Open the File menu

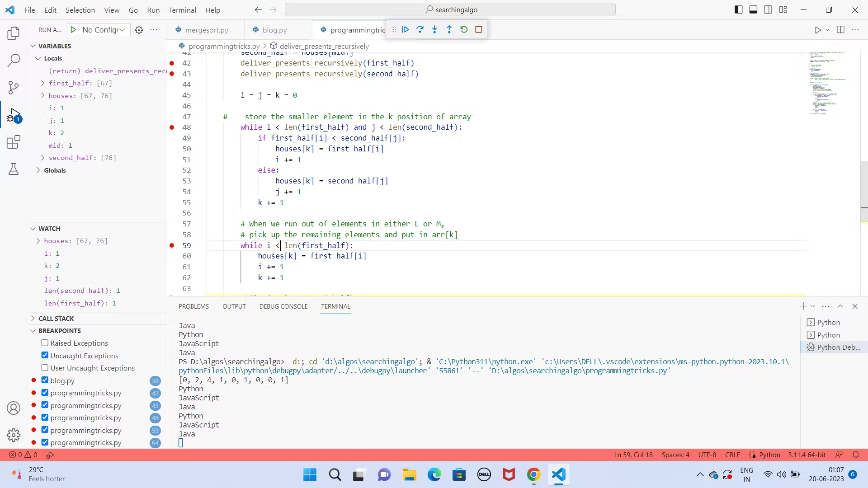pyautogui.click(x=29, y=10)
